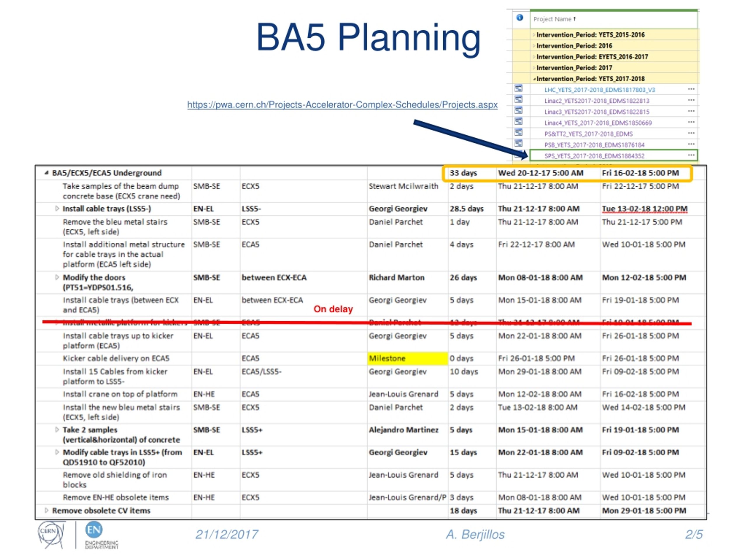Open Linac4_YETS_2017-2018_EDMS1850669 project link
Viewport: 747px width, 560px height.
coord(598,123)
